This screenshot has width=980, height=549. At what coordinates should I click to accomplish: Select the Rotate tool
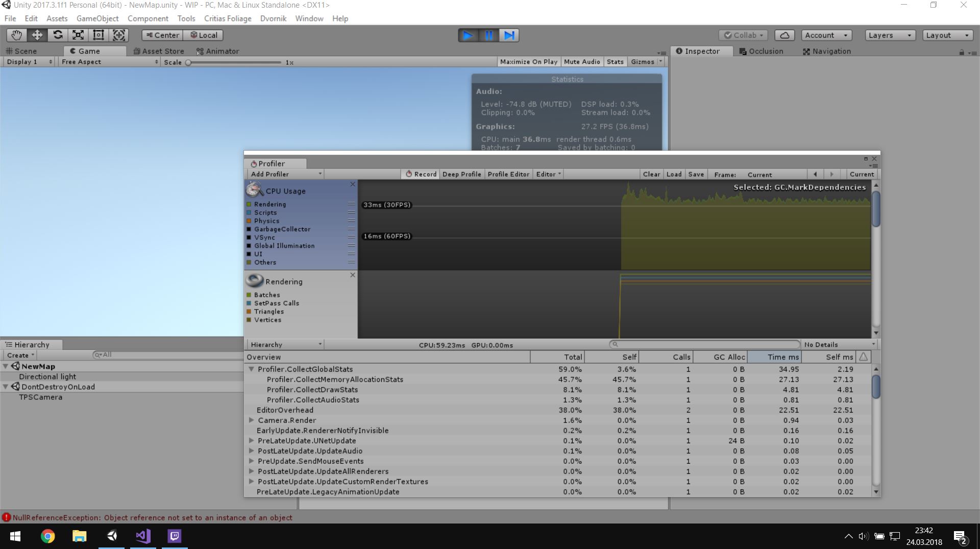click(x=57, y=35)
